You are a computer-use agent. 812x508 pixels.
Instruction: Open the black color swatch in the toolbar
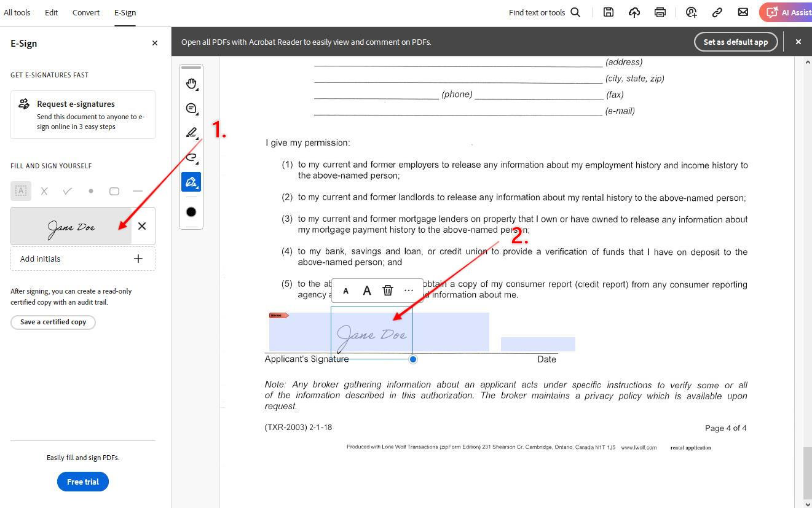point(191,212)
